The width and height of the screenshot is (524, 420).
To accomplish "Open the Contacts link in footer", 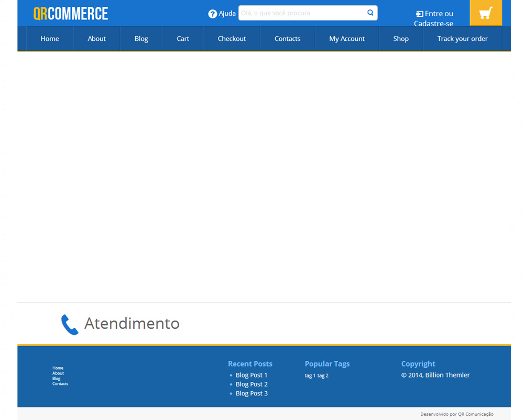I will click(x=60, y=384).
